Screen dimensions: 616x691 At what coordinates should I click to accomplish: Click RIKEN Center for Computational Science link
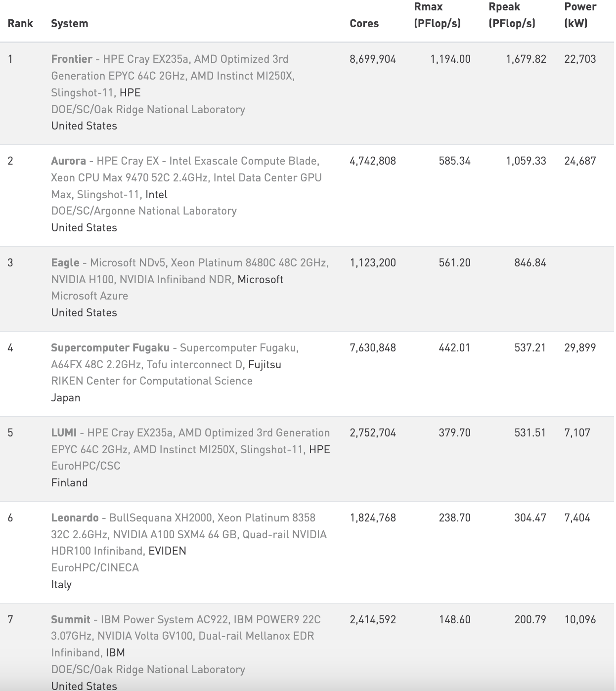(152, 381)
